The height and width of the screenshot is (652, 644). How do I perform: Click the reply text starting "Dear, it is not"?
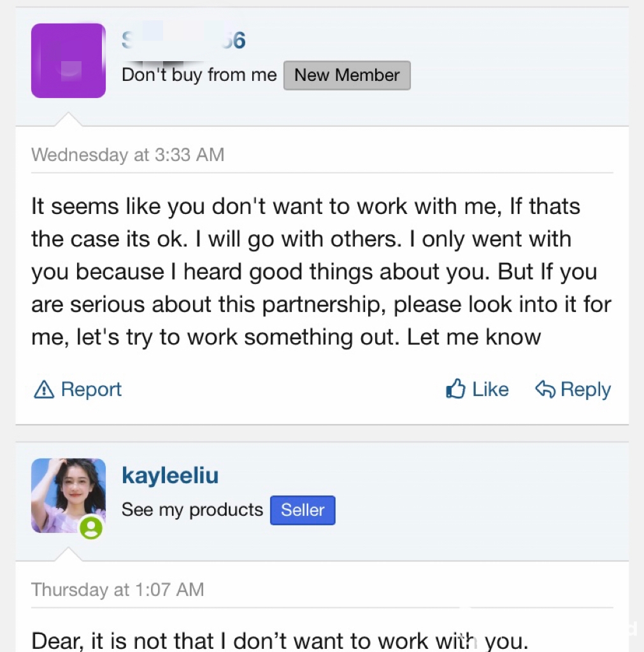pyautogui.click(x=279, y=641)
